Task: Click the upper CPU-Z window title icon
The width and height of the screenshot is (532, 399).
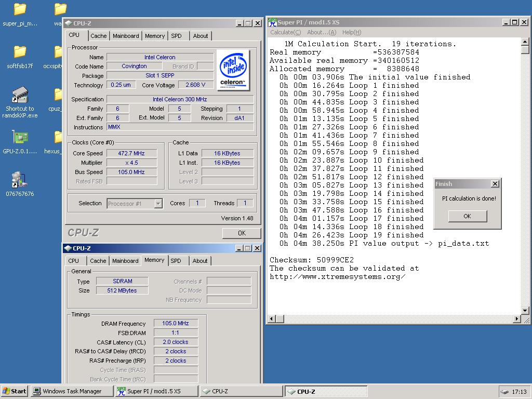Action: pos(68,23)
